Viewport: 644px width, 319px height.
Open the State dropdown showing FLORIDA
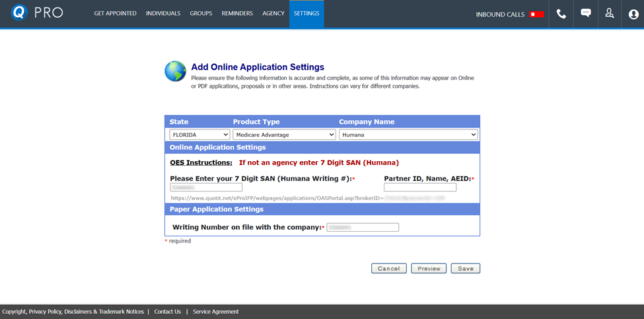199,135
